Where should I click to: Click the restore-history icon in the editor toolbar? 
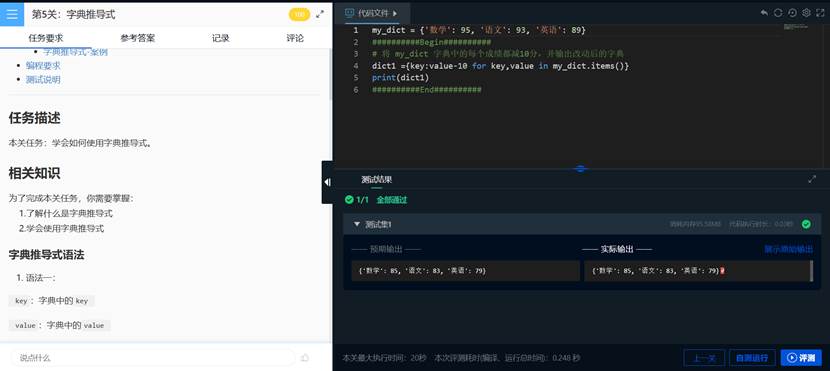792,13
